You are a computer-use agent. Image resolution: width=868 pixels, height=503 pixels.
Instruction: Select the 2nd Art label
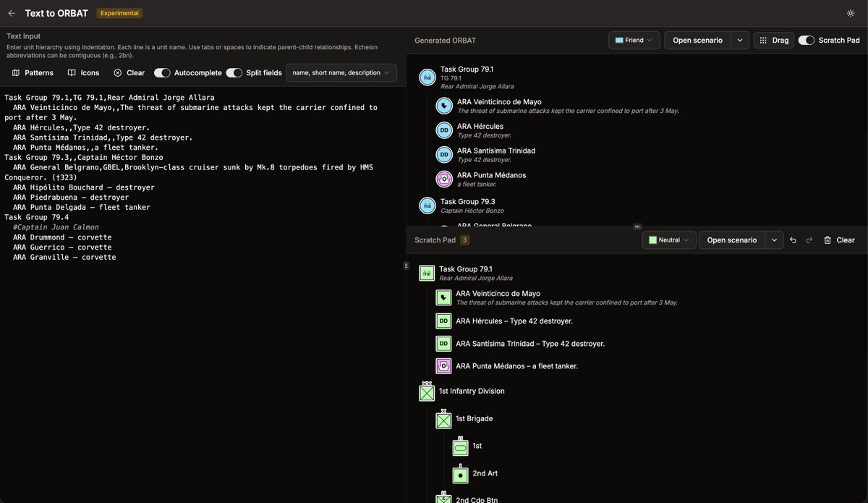[485, 474]
